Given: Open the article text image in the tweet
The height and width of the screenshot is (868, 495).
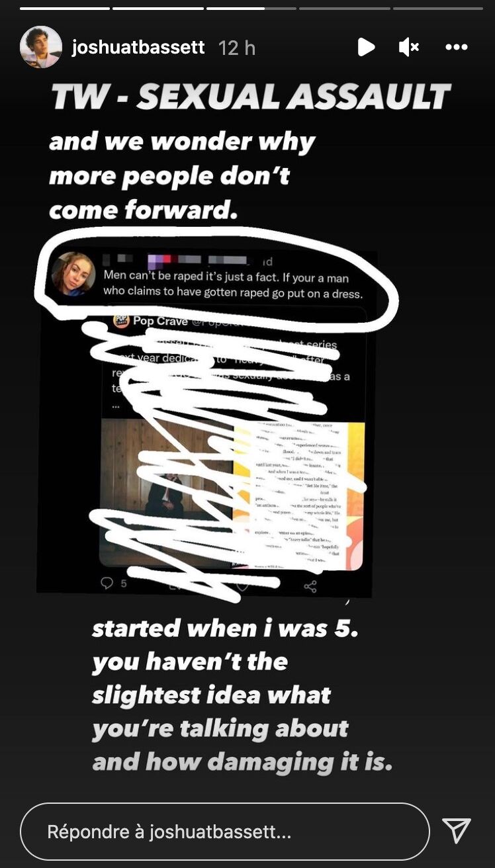Looking at the screenshot, I should tap(298, 495).
